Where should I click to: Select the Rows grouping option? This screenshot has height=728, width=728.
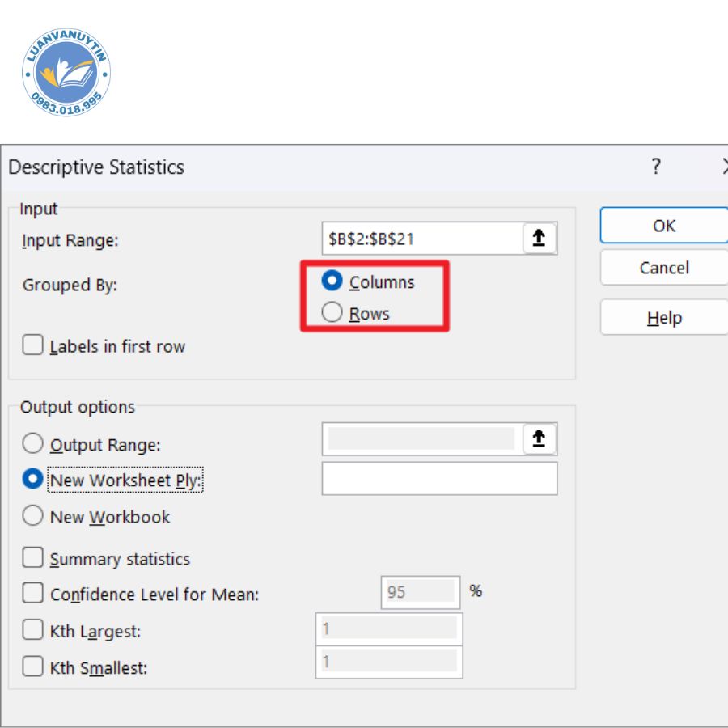coord(332,313)
